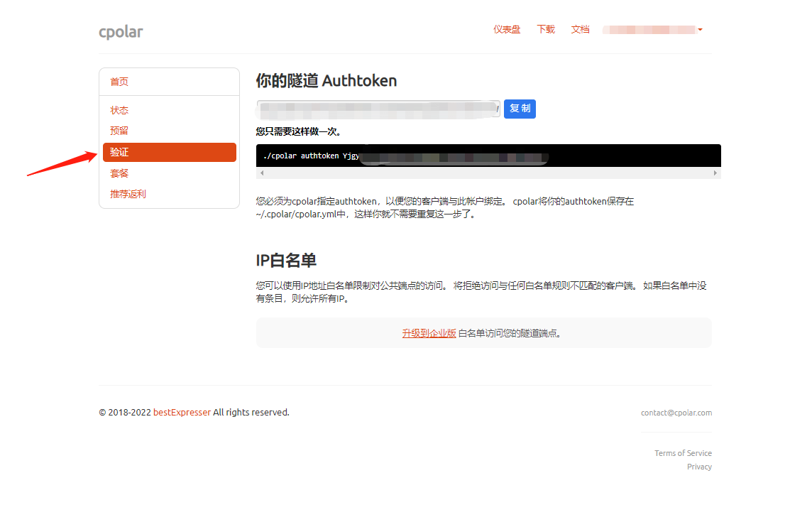Click the cpolar logo

pos(121,32)
